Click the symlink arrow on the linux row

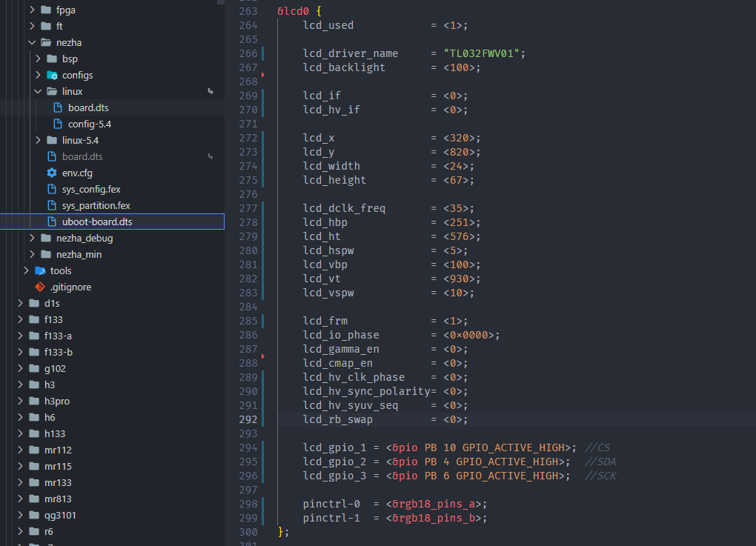[x=210, y=91]
